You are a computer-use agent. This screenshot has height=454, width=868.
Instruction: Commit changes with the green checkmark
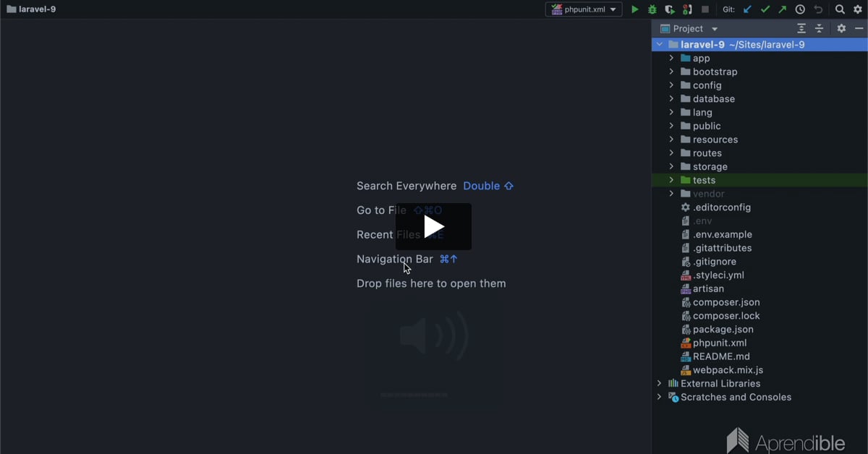coord(765,9)
